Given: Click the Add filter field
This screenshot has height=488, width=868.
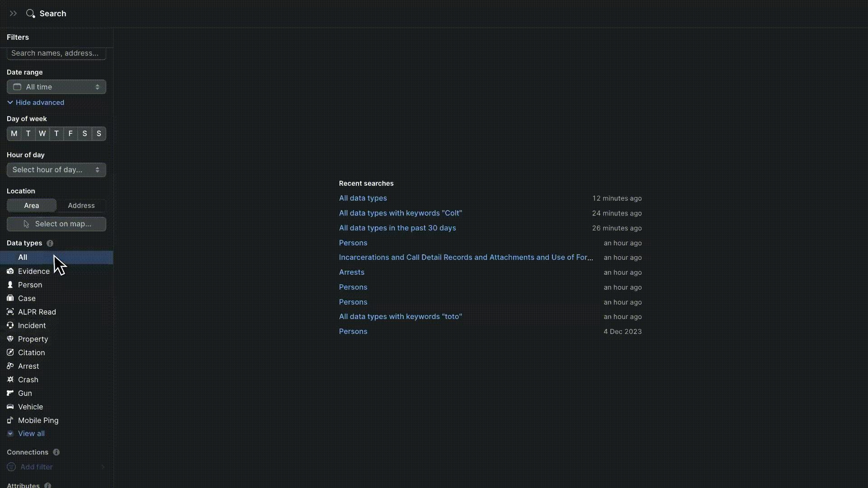Looking at the screenshot, I should pyautogui.click(x=57, y=467).
